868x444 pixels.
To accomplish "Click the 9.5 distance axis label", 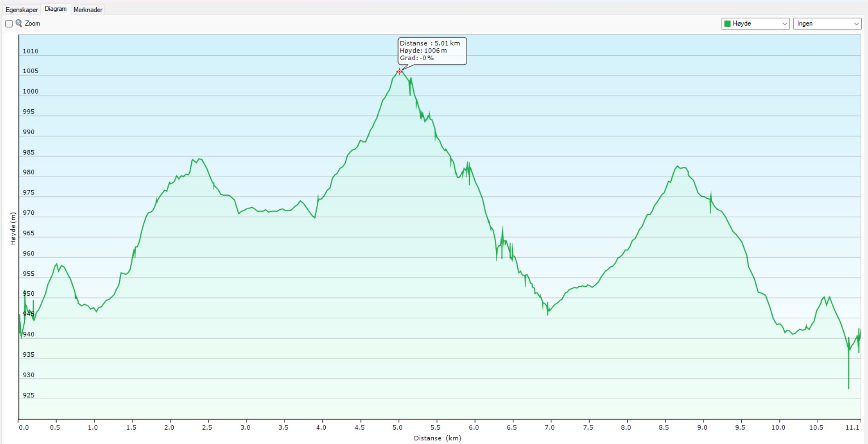I will (740, 427).
